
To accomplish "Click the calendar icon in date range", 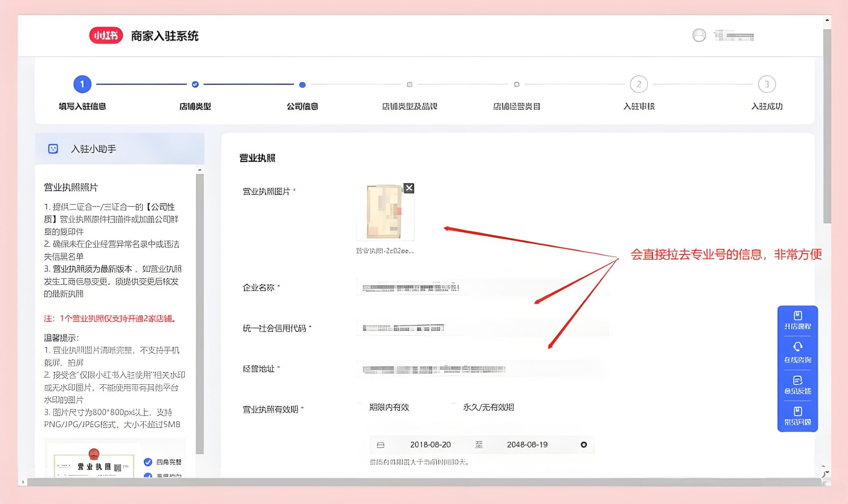I will click(381, 445).
